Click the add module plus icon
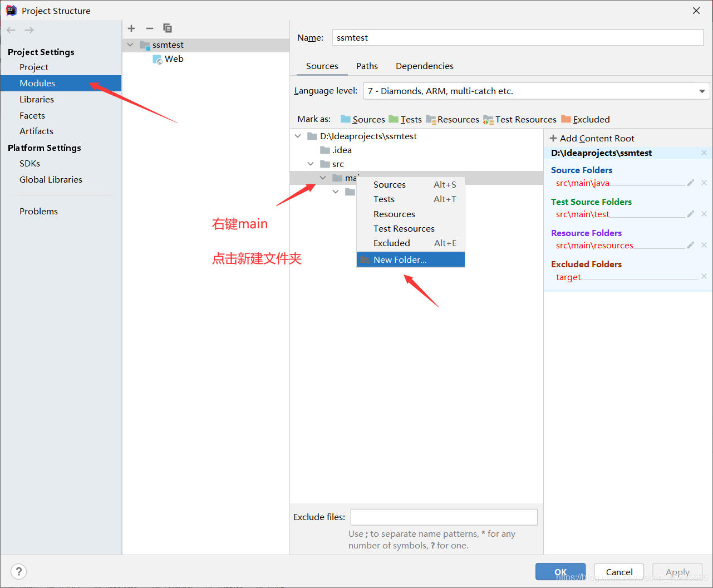Screen dimensions: 713x588 [x=131, y=28]
